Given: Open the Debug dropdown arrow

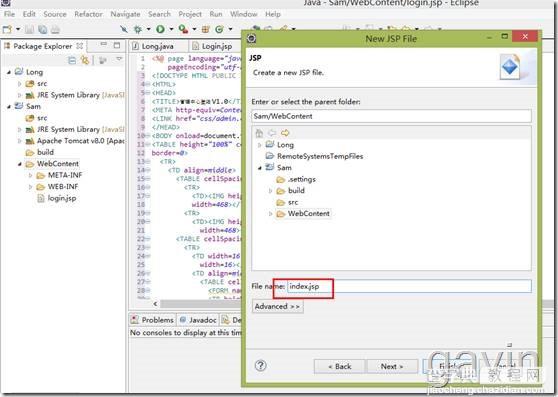Looking at the screenshot, I should click(148, 29).
